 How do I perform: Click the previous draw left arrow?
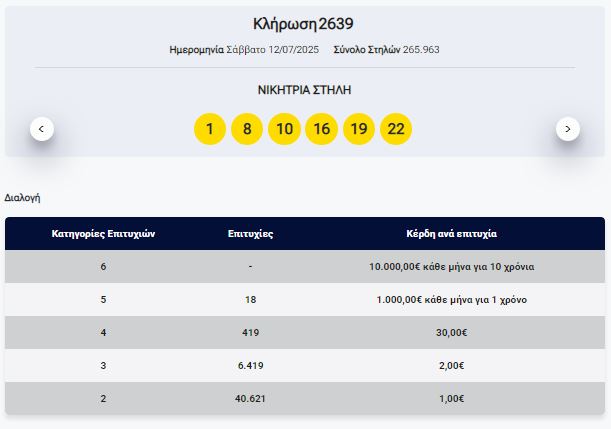pos(42,128)
